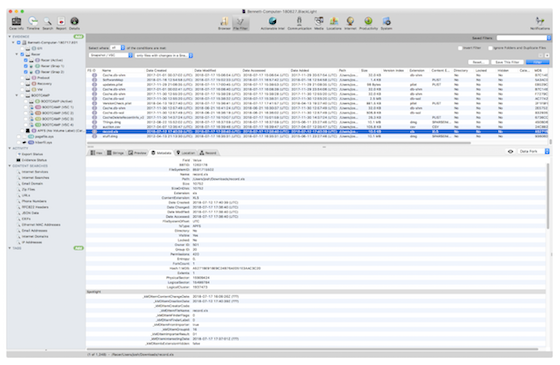560x365 pixels.
Task: Click the eye icon beside Data Fork
Action: click(510, 151)
